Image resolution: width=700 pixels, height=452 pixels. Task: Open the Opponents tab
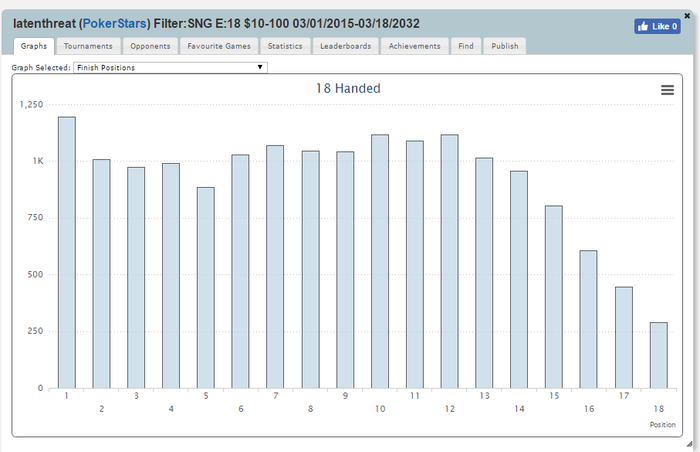point(150,46)
